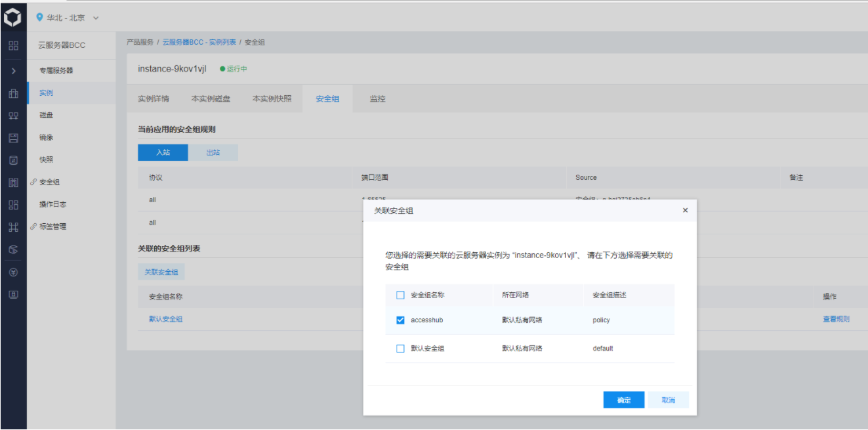This screenshot has width=868, height=430.
Task: Open 实例 in the side menu
Action: click(x=46, y=93)
